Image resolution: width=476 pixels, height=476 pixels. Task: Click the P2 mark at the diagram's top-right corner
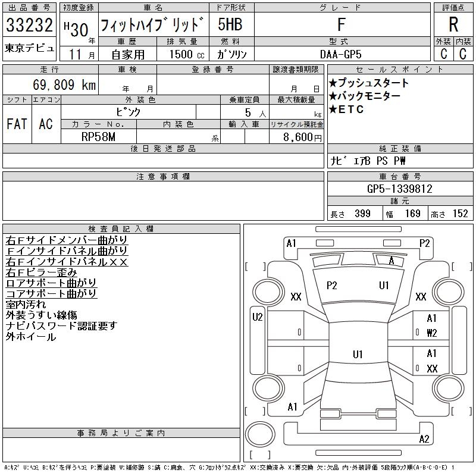[x=424, y=243]
